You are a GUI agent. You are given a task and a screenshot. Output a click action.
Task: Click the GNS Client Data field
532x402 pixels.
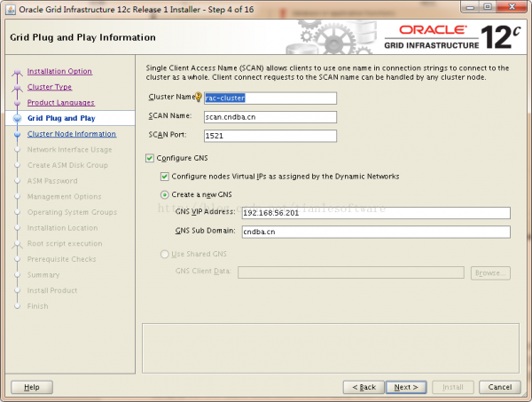point(351,272)
